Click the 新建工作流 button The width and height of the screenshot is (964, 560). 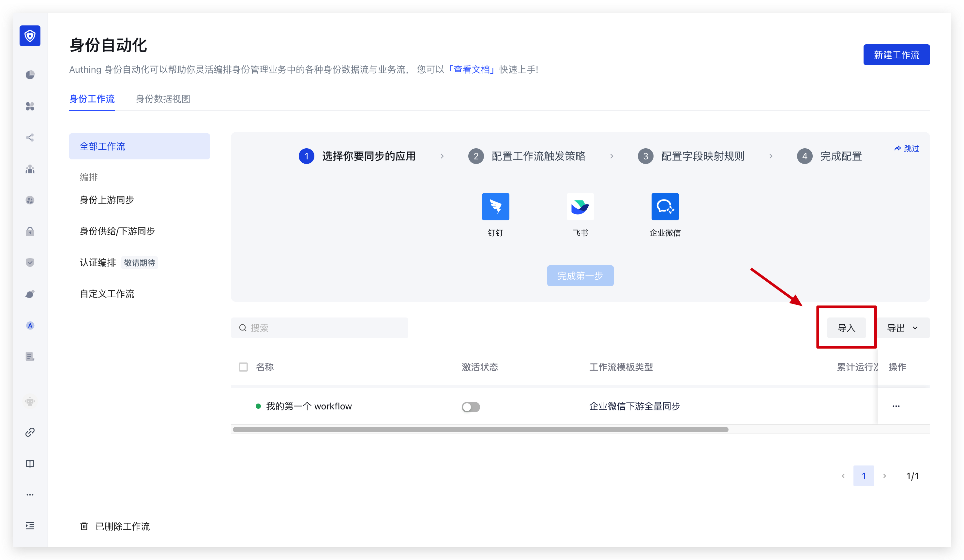coord(896,55)
